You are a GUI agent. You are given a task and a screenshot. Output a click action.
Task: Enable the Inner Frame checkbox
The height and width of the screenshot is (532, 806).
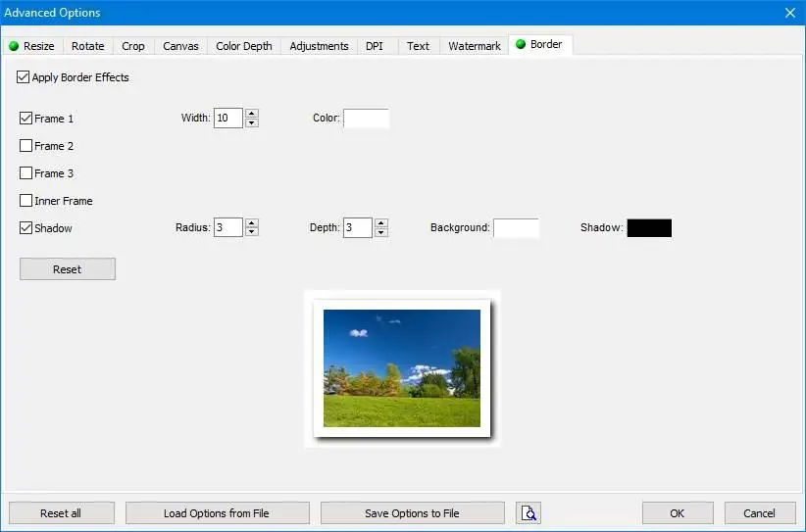tap(25, 201)
